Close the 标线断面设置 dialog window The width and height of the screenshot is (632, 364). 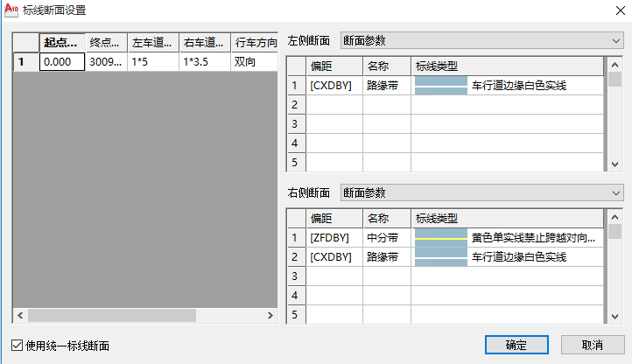tap(612, 10)
